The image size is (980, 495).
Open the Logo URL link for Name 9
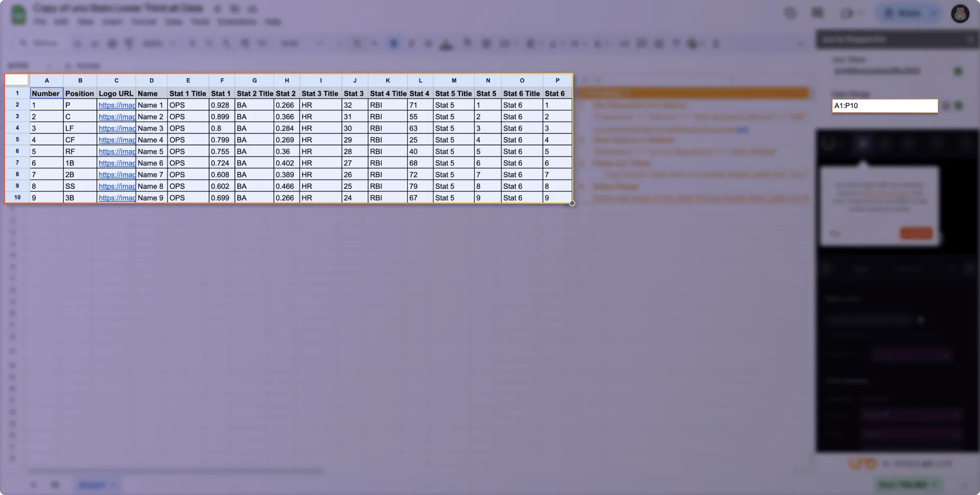click(x=117, y=198)
